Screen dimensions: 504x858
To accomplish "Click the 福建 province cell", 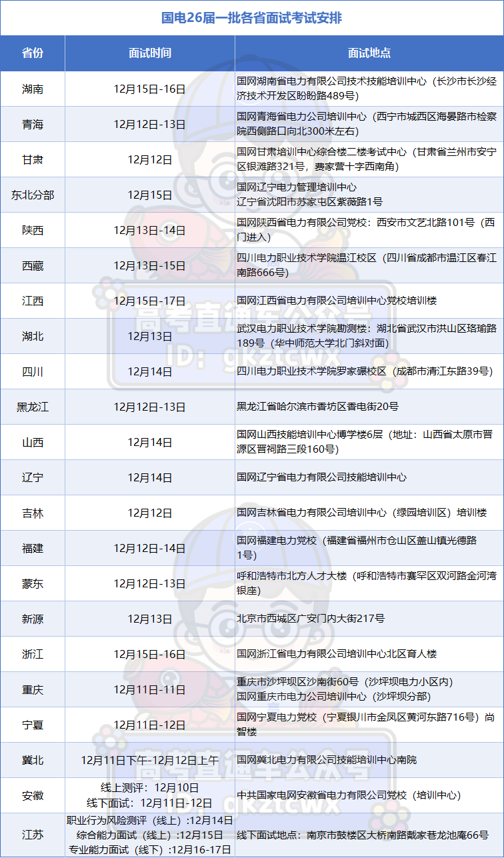I will [x=33, y=548].
